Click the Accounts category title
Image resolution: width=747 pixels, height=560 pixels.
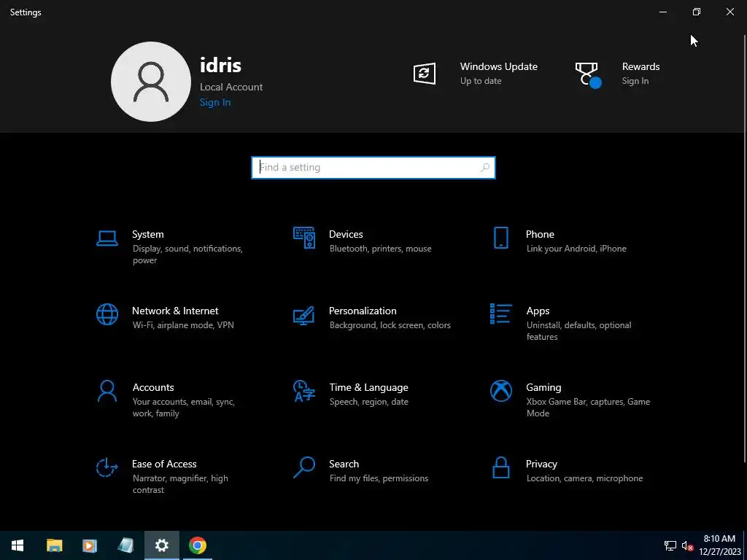(153, 388)
